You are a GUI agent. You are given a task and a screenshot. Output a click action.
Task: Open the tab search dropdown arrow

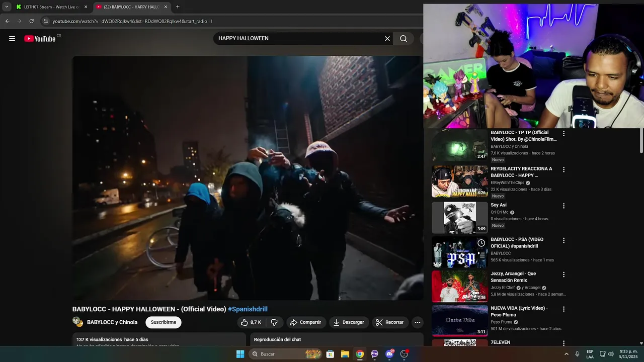[7, 7]
